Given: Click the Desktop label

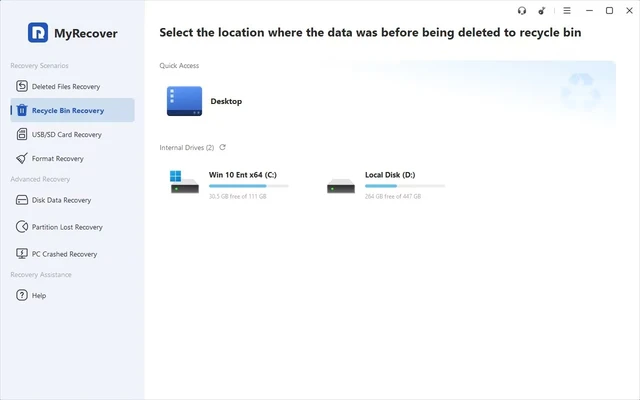Looking at the screenshot, I should [x=226, y=101].
